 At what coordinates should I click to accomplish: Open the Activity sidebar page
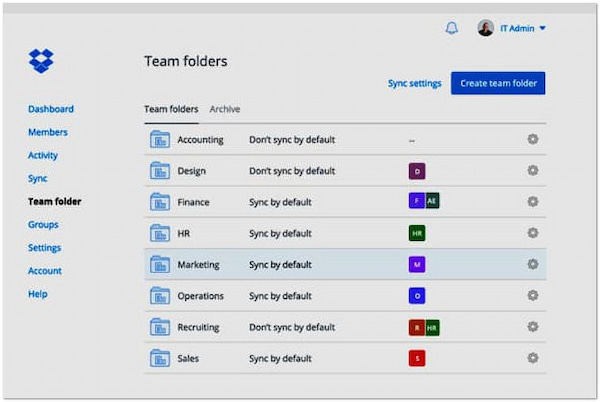43,155
